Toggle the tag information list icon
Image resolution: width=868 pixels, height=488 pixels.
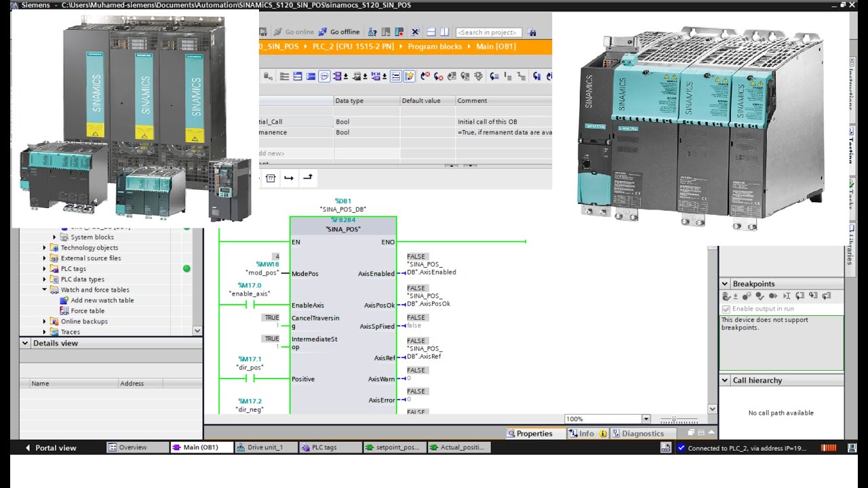pyautogui.click(x=396, y=77)
